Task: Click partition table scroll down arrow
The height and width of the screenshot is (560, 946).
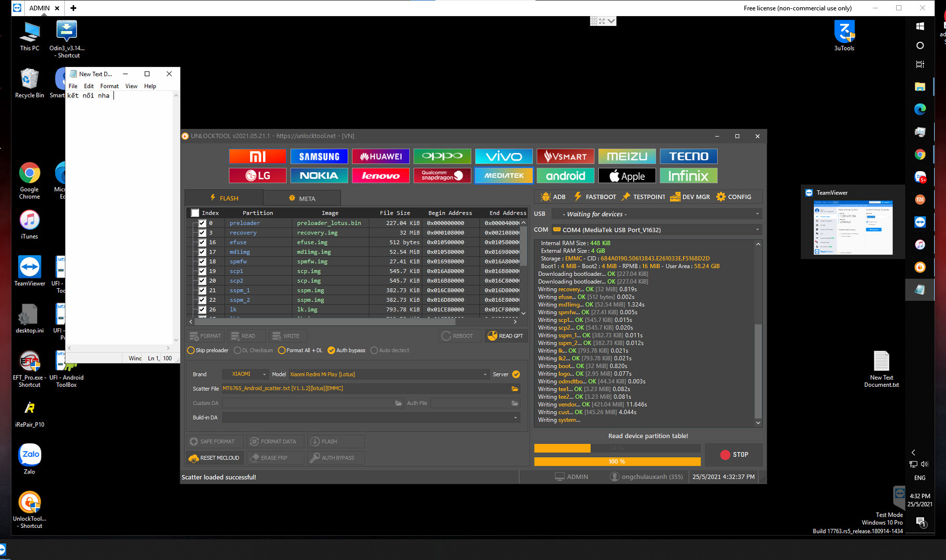Action: tap(523, 313)
